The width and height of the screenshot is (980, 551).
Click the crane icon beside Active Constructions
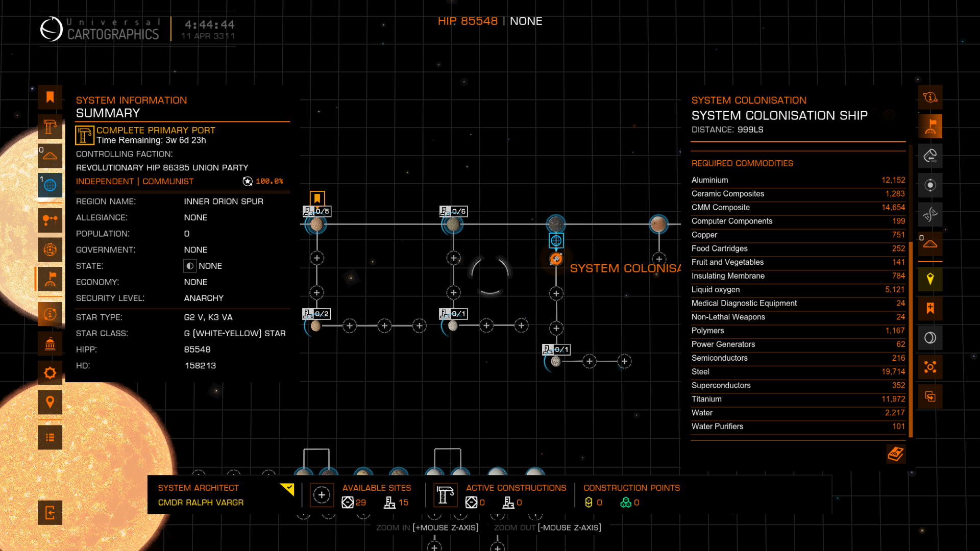coord(445,495)
